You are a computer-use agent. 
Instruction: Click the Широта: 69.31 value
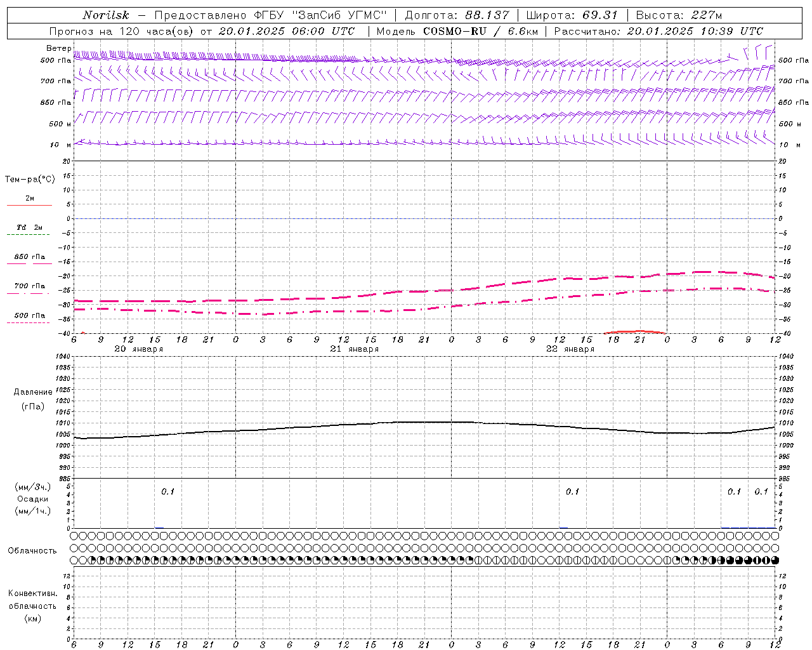pos(572,15)
